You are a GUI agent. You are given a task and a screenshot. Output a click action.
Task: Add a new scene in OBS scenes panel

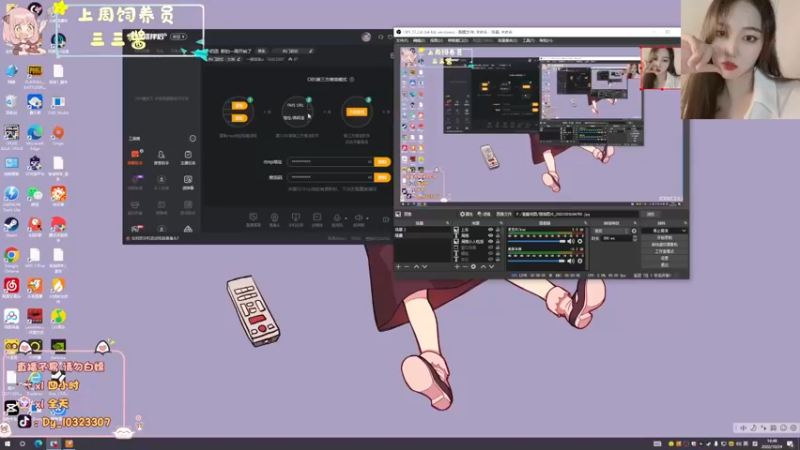point(398,266)
